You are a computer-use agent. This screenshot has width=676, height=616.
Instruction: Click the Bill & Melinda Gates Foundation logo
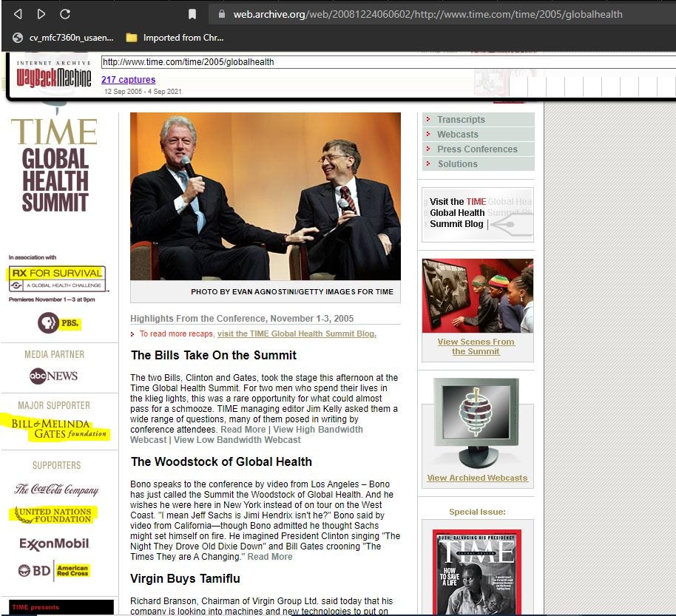tap(59, 428)
